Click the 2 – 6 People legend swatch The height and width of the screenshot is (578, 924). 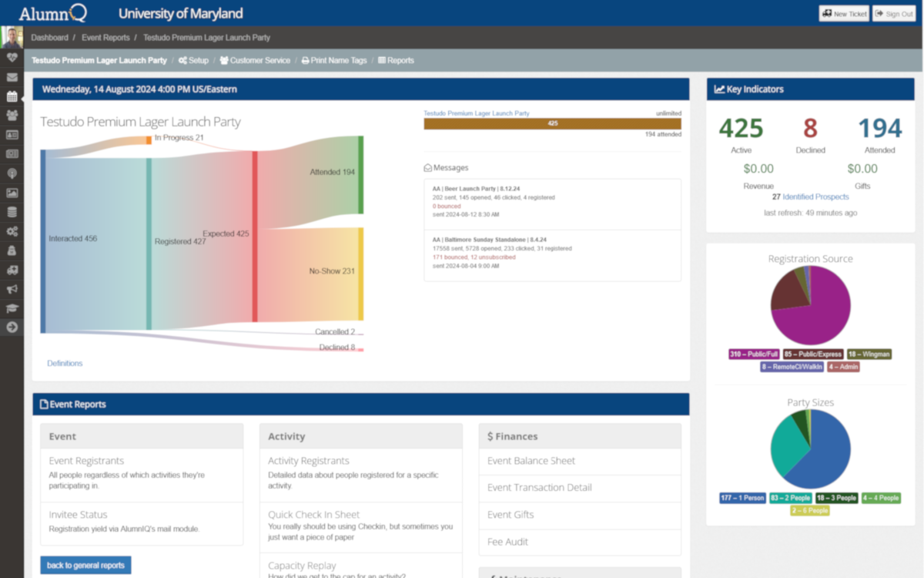click(x=810, y=510)
